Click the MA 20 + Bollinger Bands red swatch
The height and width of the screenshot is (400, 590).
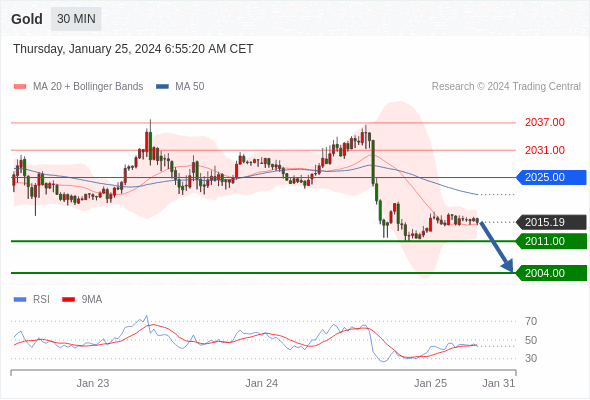tap(20, 87)
